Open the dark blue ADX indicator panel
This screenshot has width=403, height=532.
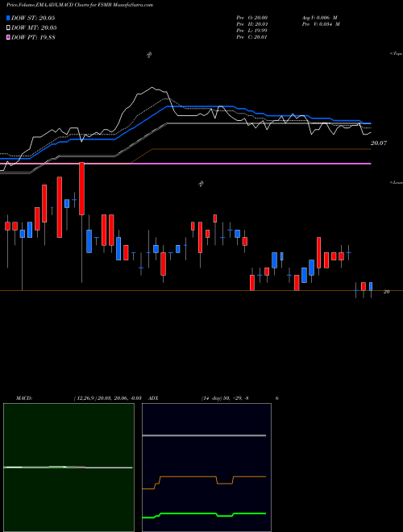pos(206,468)
